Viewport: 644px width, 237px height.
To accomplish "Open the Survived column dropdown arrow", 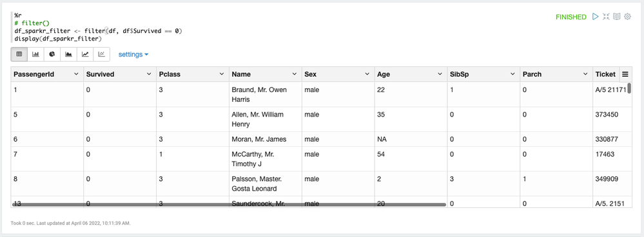I will pos(149,74).
